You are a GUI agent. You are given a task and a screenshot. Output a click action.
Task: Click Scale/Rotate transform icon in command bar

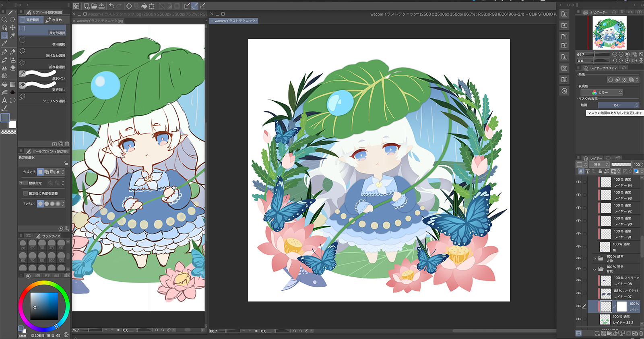[x=152, y=6]
